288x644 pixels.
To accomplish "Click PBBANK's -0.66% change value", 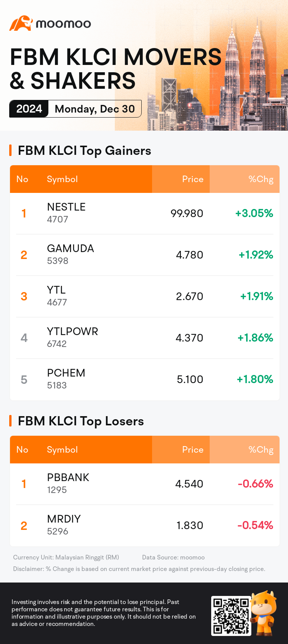I will click(x=255, y=484).
